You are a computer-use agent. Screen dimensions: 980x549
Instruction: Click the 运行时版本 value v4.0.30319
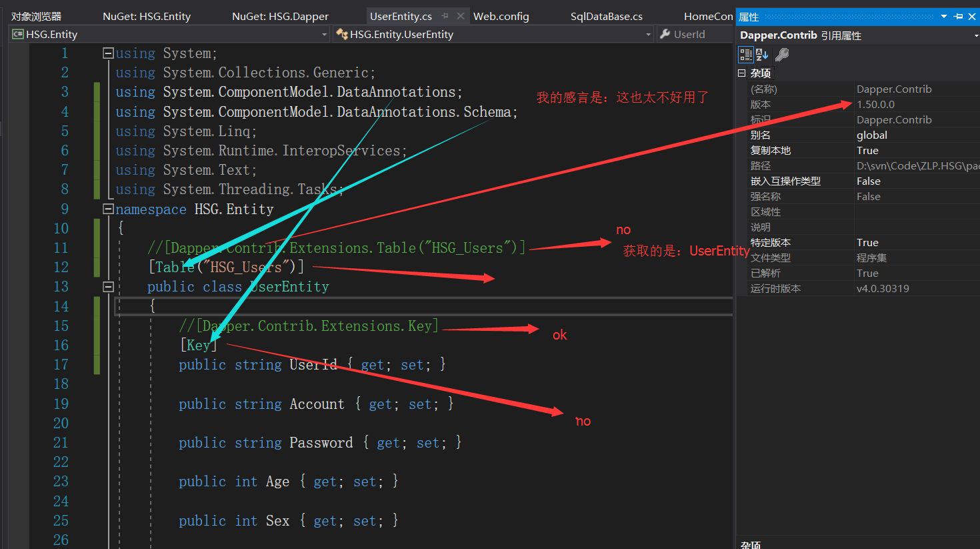coord(883,288)
